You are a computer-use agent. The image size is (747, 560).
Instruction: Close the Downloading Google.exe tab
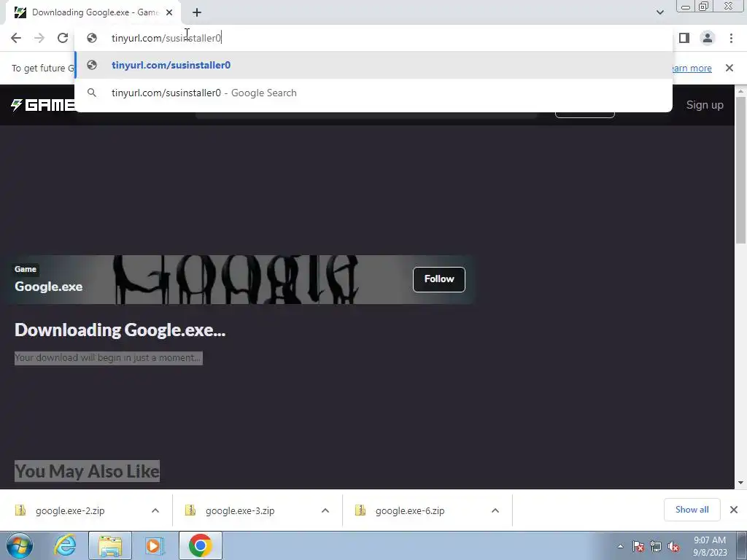(169, 12)
